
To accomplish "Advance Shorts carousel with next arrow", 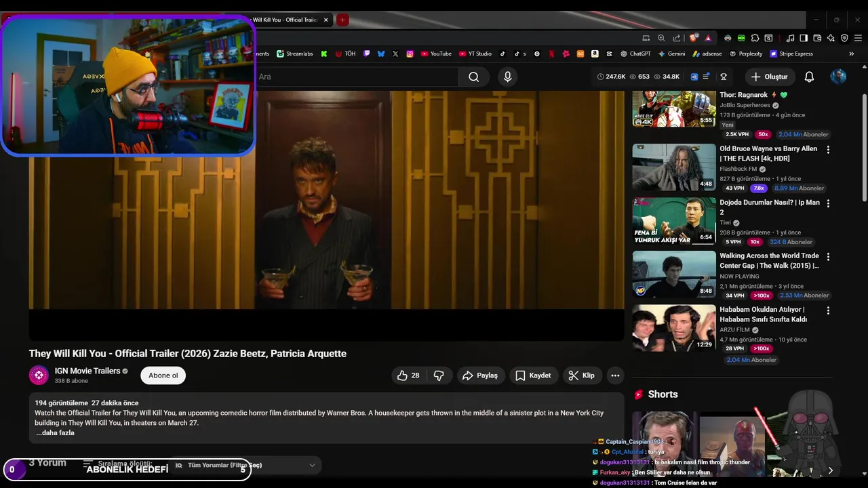I will coord(830,470).
